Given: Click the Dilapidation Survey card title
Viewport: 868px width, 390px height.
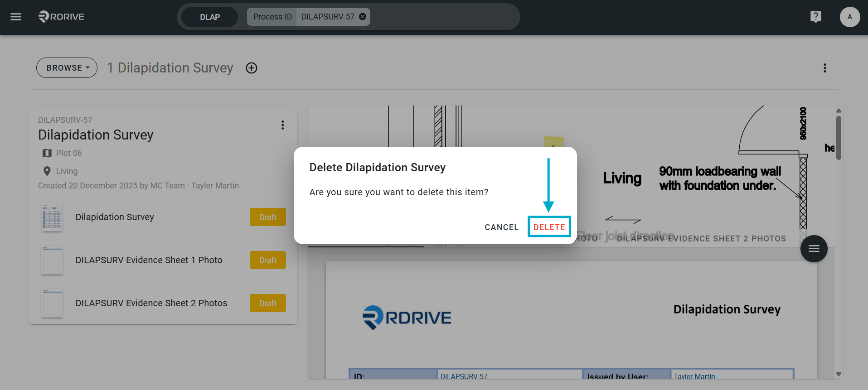Looking at the screenshot, I should pos(96,135).
